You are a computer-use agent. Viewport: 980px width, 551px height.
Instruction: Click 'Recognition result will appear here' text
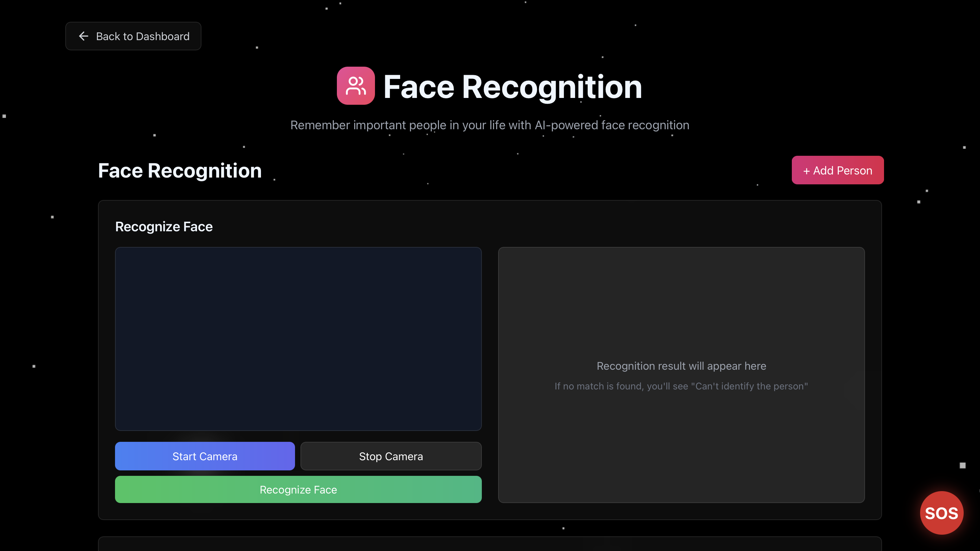tap(681, 366)
